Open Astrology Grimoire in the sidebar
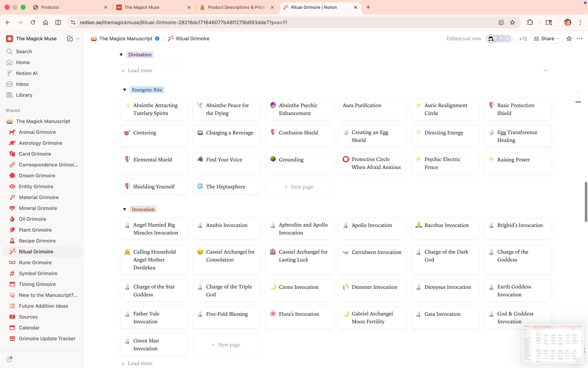This screenshot has height=368, width=588. (x=42, y=143)
